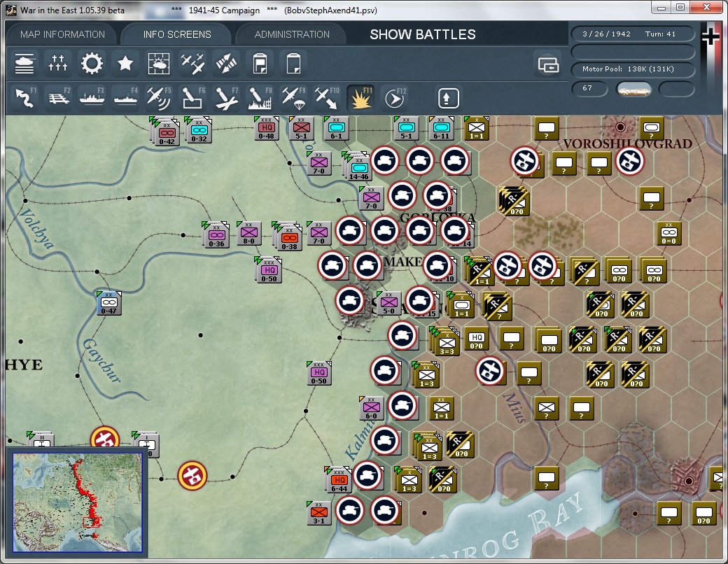Select the purple infantry unit labeled 8-0
This screenshot has width=728, height=564.
249,233
